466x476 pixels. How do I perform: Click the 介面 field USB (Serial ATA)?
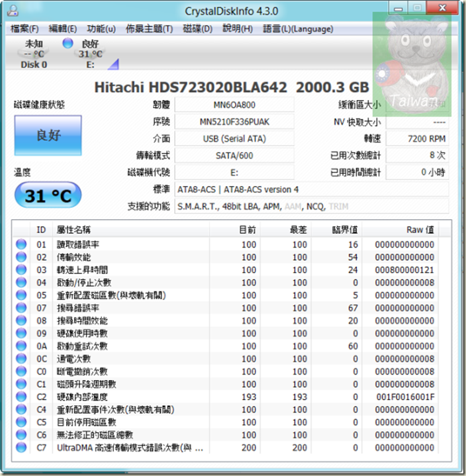coord(234,139)
